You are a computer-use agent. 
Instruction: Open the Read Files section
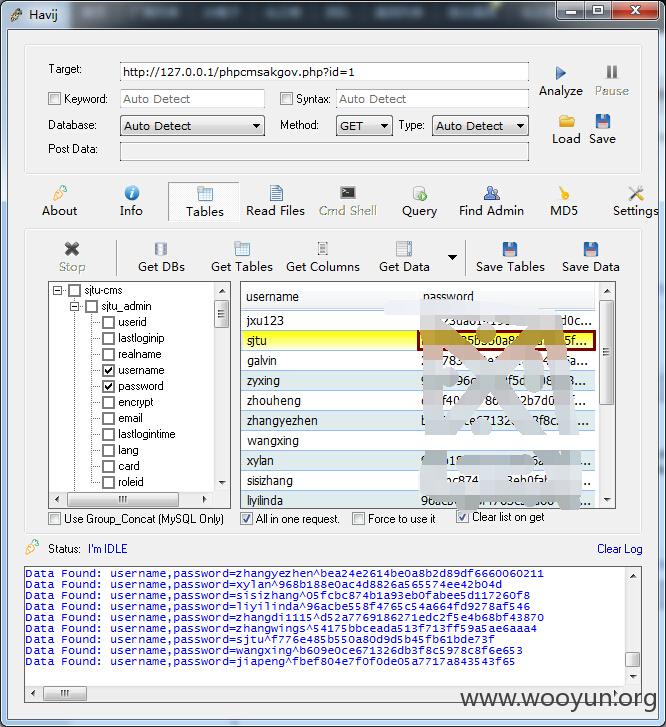click(x=275, y=202)
